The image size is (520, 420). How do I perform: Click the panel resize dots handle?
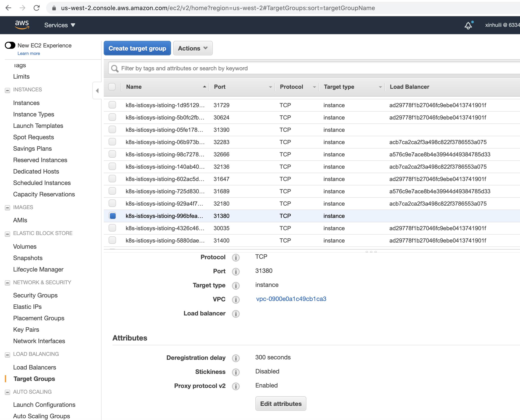[x=371, y=252]
